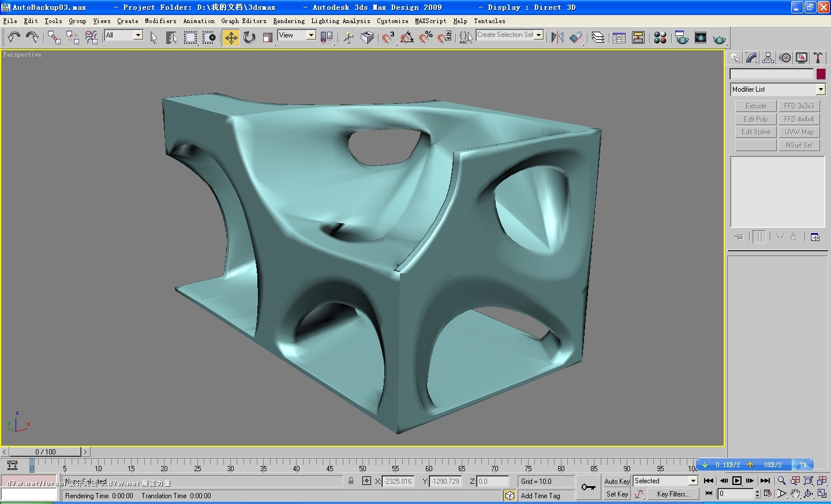Open the Tentacles menu
Screen dimensions: 831x504
pos(489,21)
